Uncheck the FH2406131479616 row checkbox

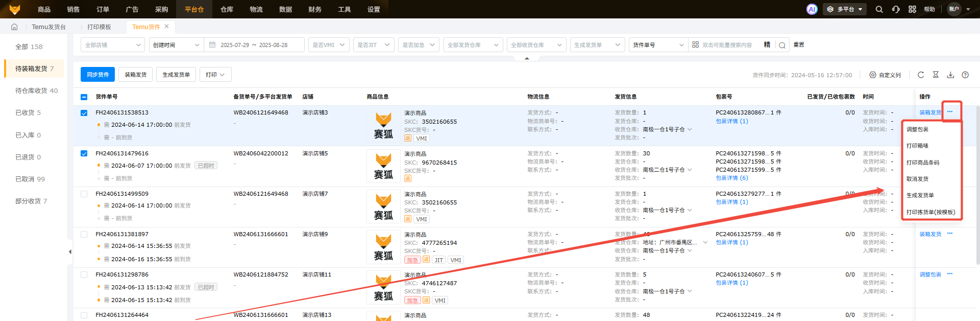pos(84,153)
